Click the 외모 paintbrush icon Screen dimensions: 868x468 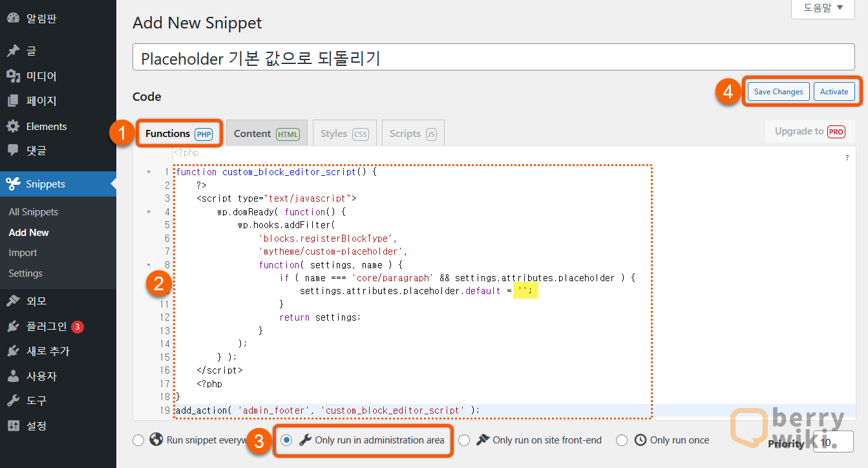[13, 301]
